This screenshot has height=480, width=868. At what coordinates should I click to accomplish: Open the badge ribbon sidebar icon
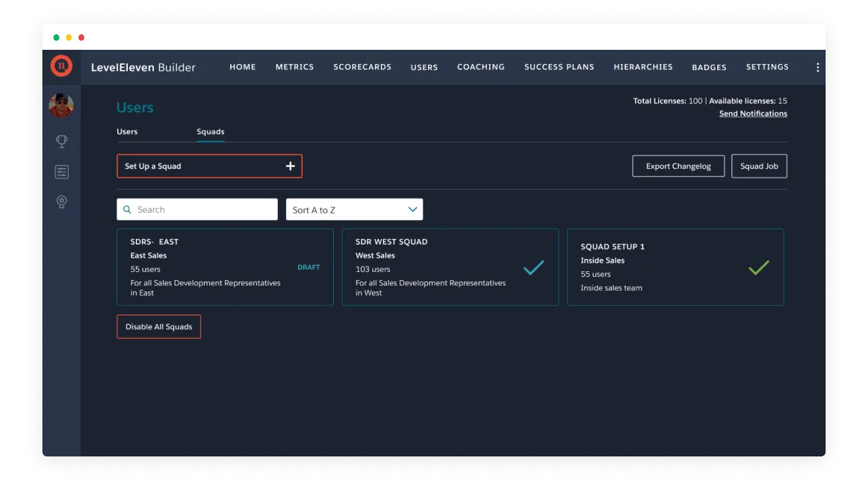[61, 201]
